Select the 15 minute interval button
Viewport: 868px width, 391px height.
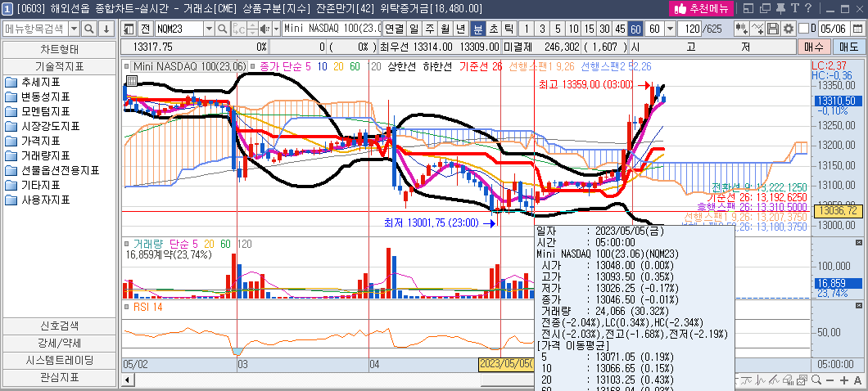[589, 29]
